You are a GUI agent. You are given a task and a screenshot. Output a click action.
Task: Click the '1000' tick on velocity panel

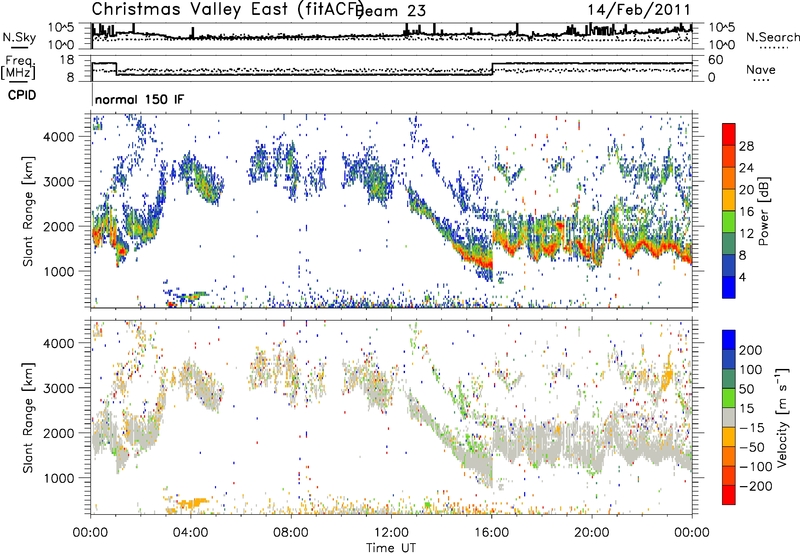click(x=59, y=478)
